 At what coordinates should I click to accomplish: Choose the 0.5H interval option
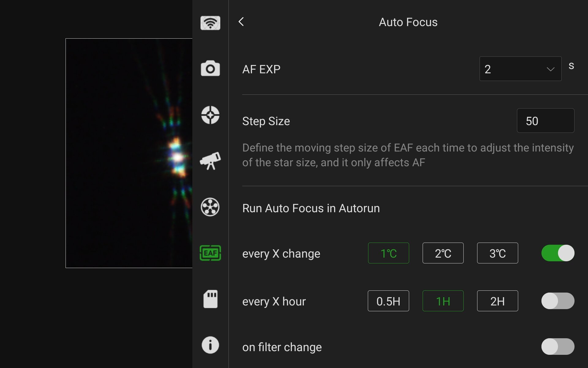coord(388,301)
